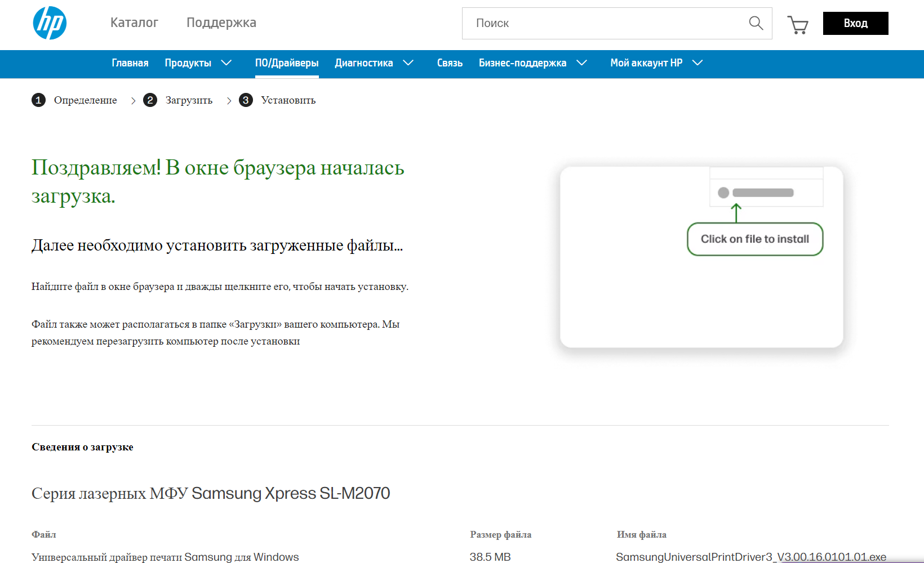Open the Связь menu item
Viewport: 924px width, 563px height.
pyautogui.click(x=450, y=63)
